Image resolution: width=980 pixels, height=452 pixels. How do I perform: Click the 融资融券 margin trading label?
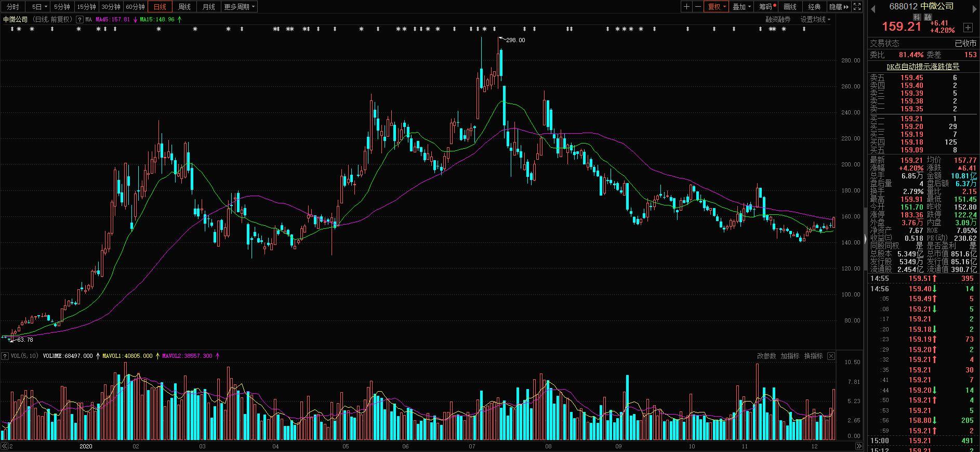tap(778, 19)
